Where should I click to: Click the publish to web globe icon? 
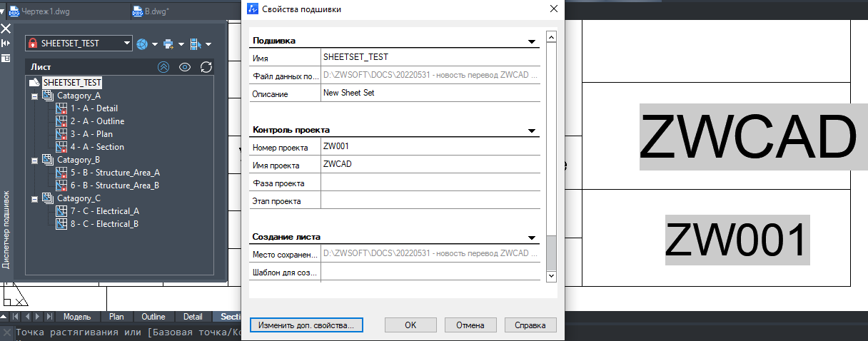[142, 44]
